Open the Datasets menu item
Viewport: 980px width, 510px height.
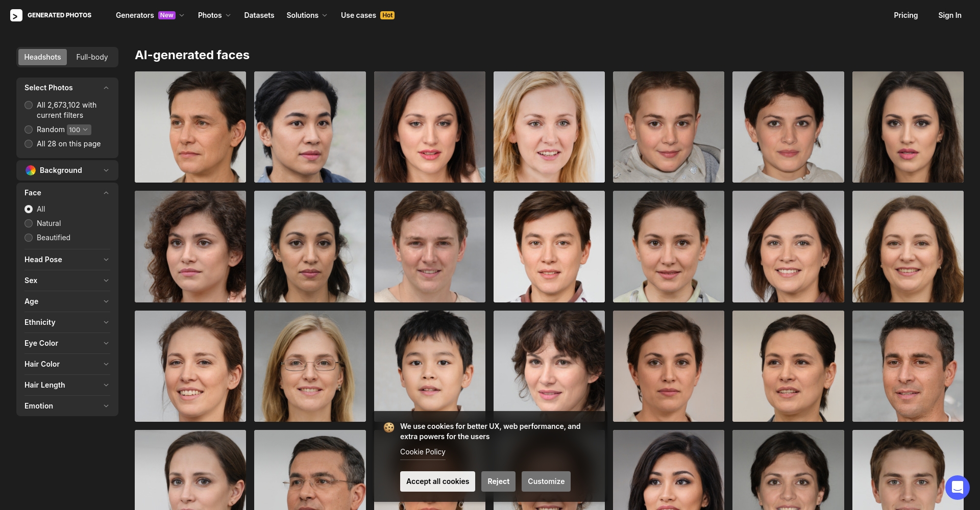[x=259, y=15]
